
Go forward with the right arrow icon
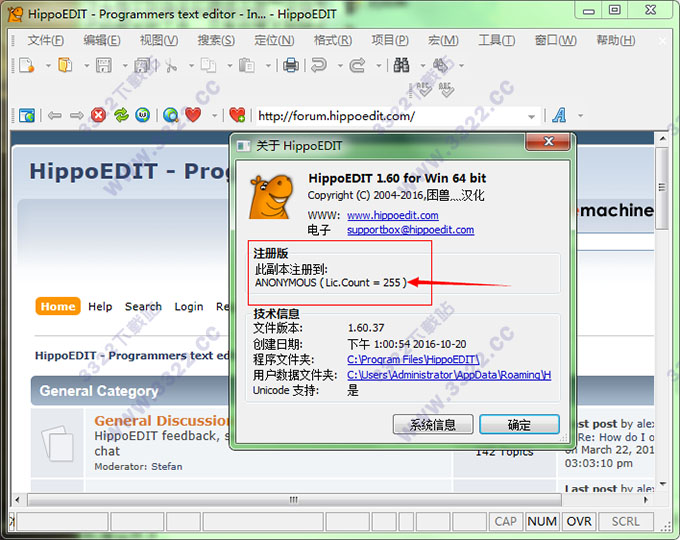(77, 115)
